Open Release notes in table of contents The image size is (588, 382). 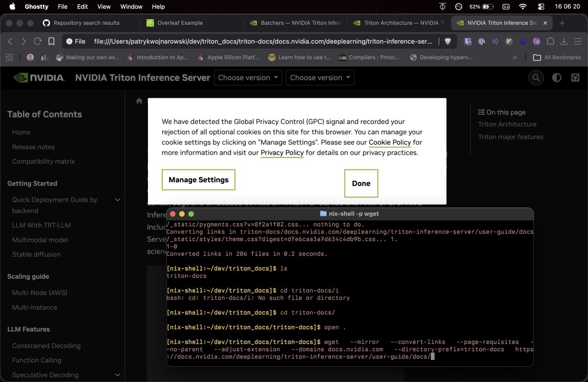33,147
